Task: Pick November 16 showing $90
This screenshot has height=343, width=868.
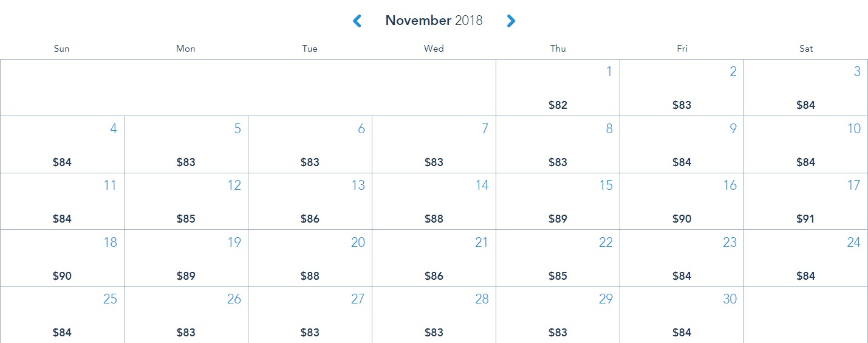Action: click(x=682, y=201)
